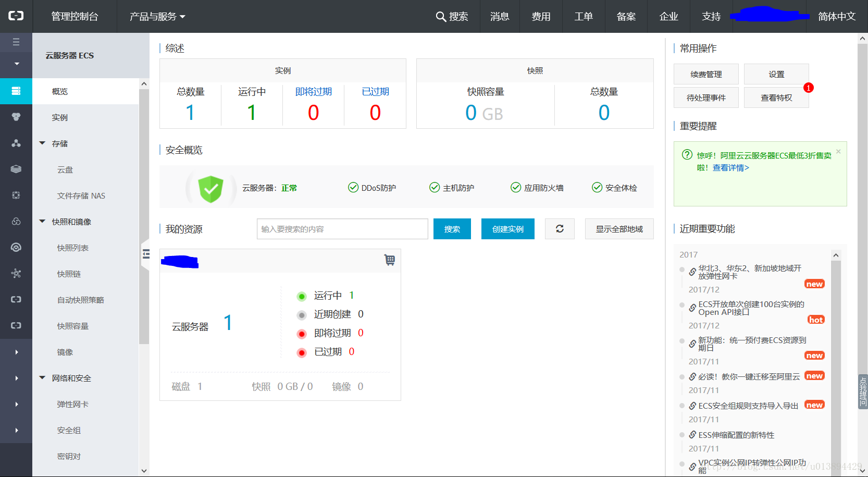Collapse the 快照和镜像 tree section
The image size is (868, 477).
click(42, 221)
